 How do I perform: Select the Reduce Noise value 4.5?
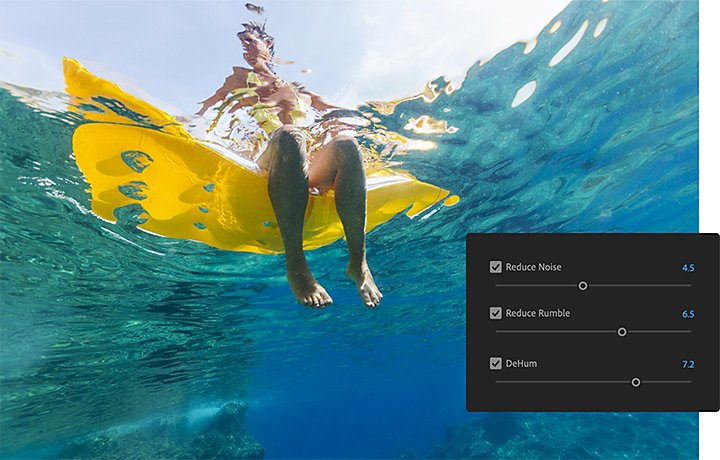pyautogui.click(x=688, y=268)
